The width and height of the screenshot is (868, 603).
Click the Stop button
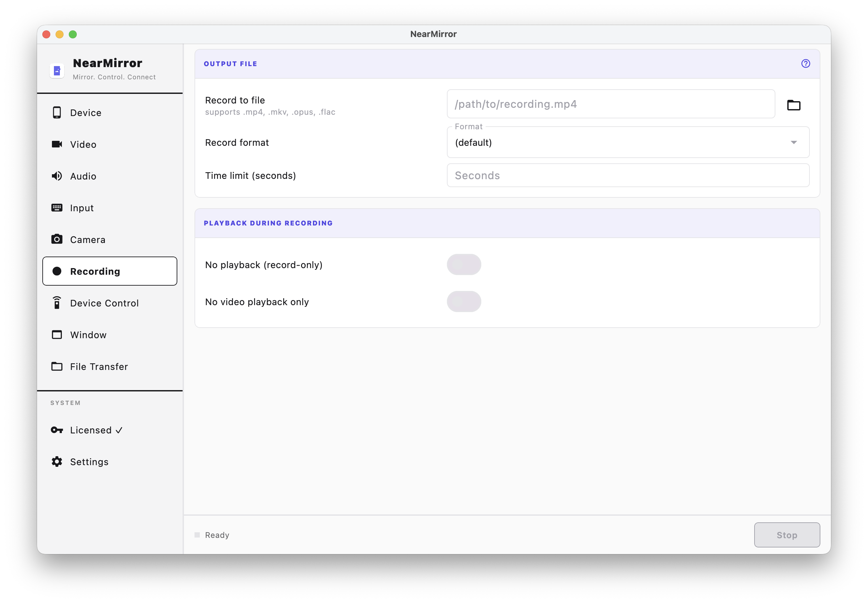click(x=787, y=535)
